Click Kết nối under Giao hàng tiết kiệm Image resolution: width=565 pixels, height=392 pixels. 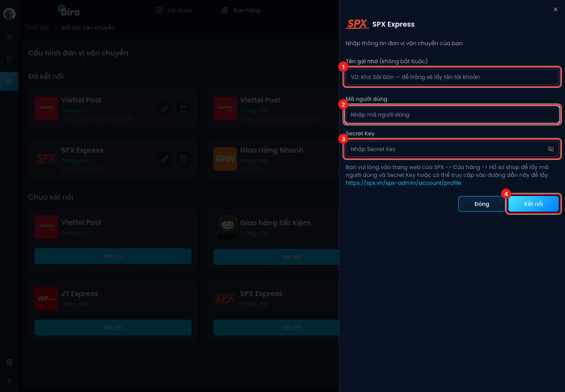pyautogui.click(x=276, y=257)
